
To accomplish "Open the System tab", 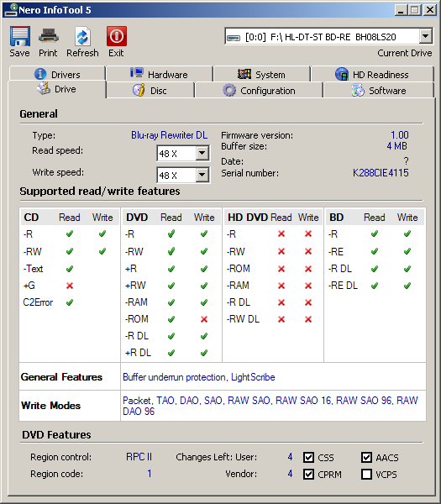I will [x=261, y=74].
